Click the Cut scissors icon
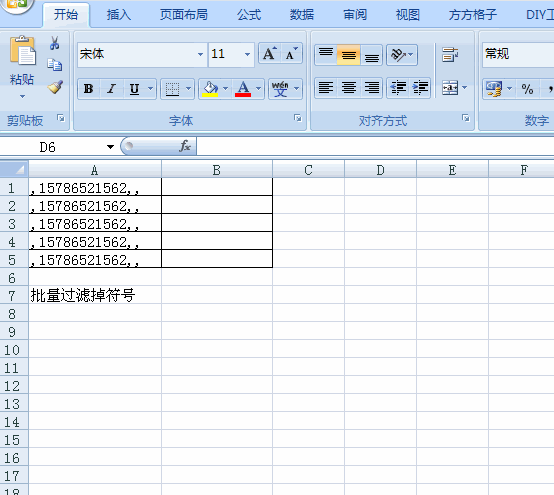Viewport: 554px width, 495px height. point(54,43)
